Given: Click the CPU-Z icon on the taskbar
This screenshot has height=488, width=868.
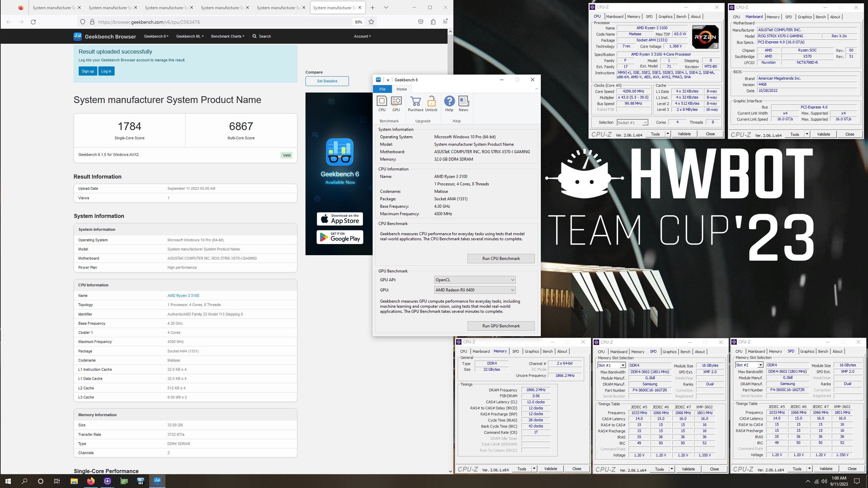Looking at the screenshot, I should (107, 481).
